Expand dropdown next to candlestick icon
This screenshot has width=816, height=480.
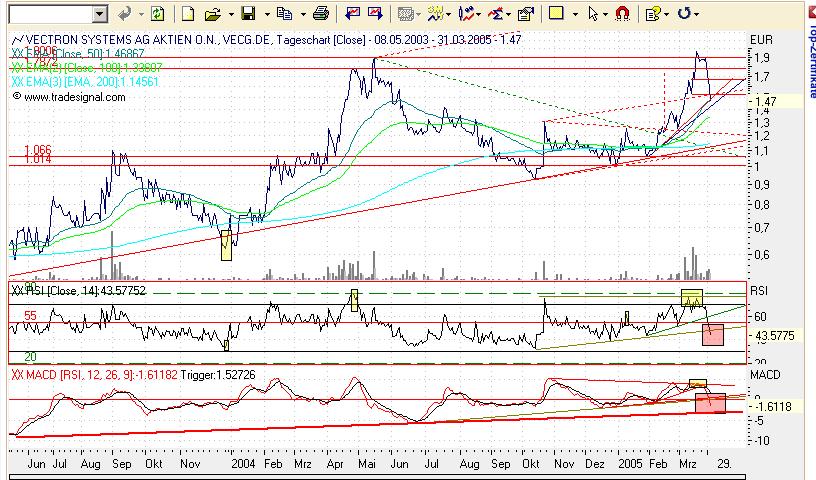[478, 14]
